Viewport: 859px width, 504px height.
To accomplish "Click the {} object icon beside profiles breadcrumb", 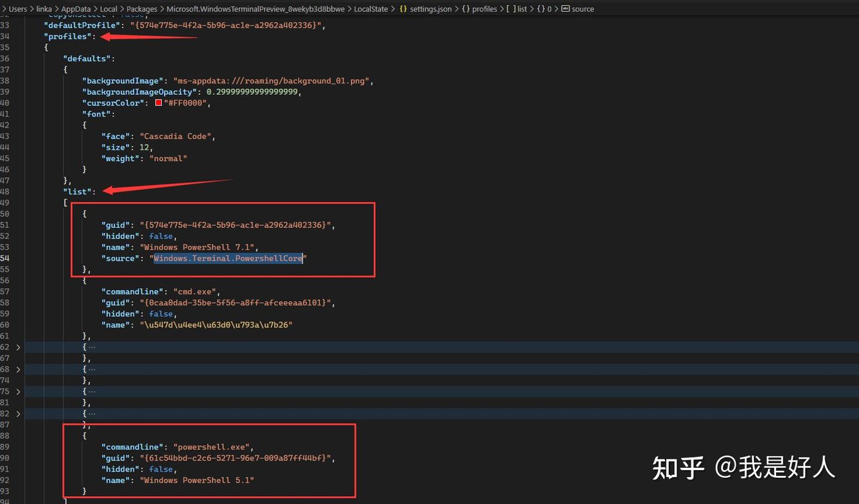I will pyautogui.click(x=465, y=8).
